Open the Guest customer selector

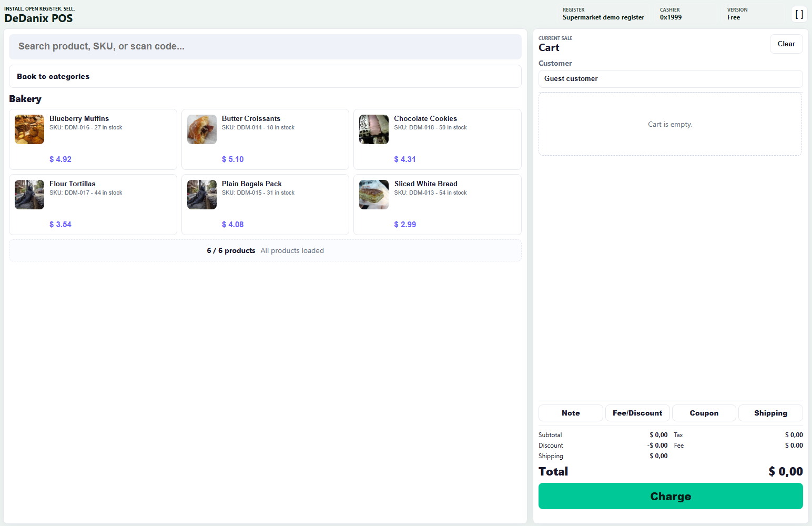(671, 79)
